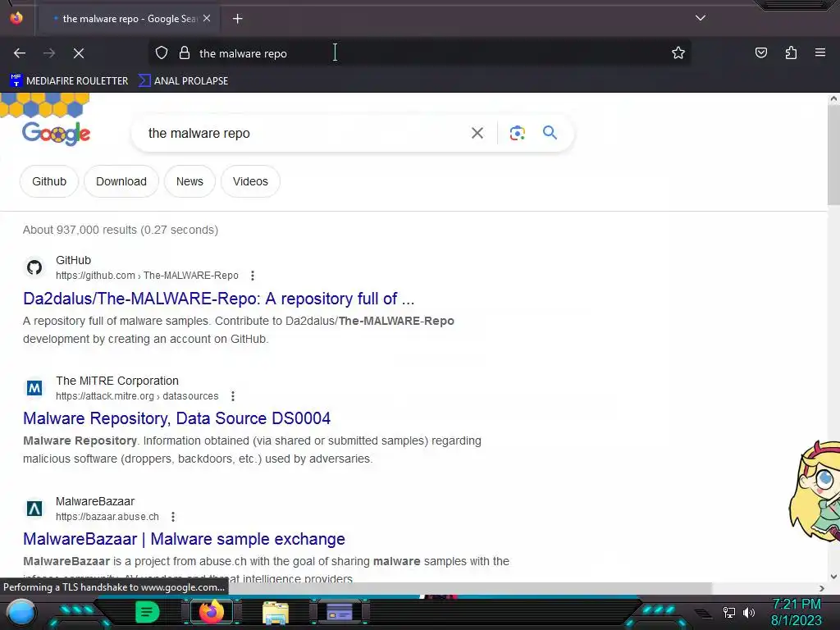
Task: Click the Google Doodle logo
Action: (56, 133)
